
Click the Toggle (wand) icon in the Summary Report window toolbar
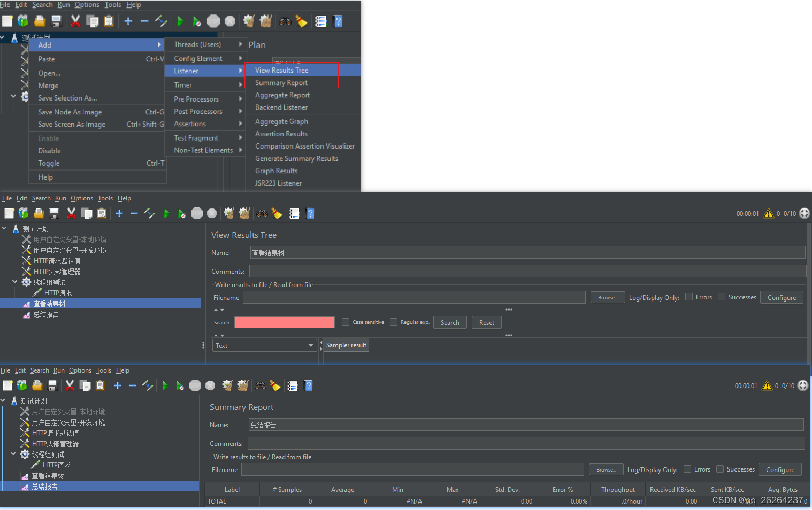pyautogui.click(x=148, y=385)
